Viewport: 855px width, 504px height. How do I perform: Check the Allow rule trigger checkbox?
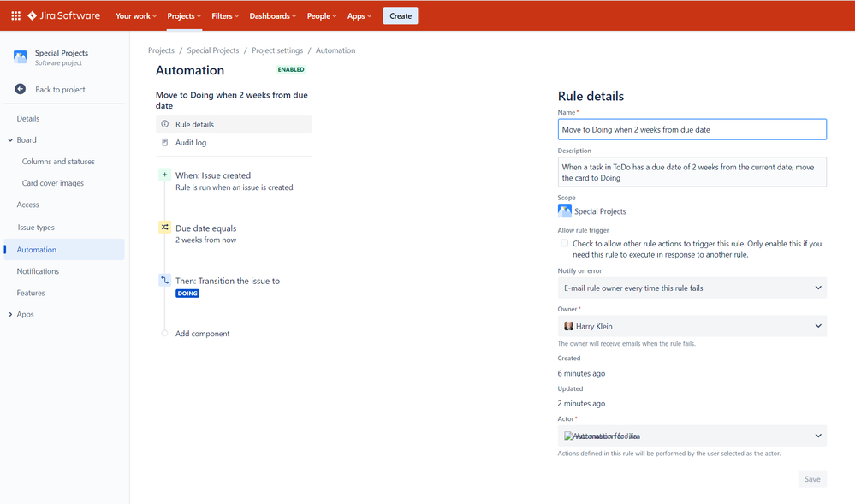564,243
